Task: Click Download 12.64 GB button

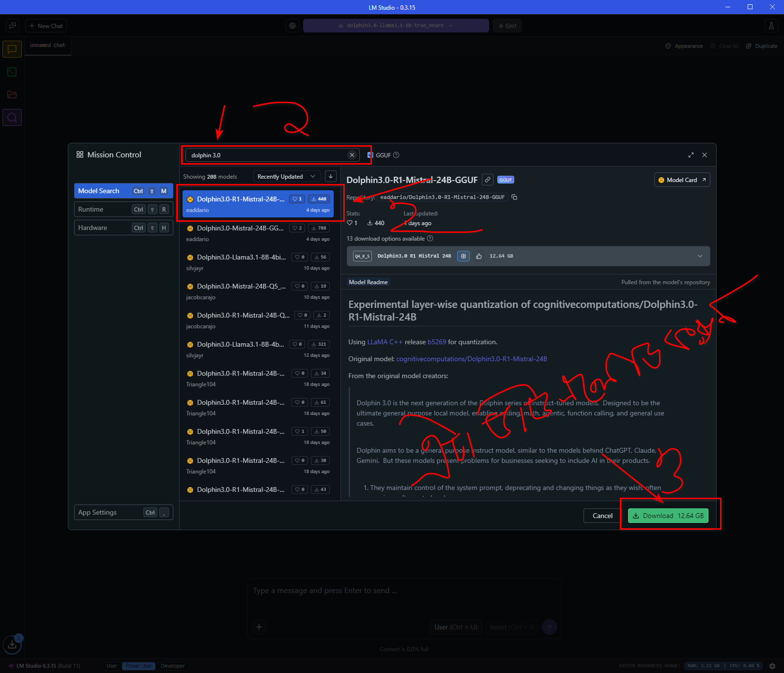Action: 668,516
